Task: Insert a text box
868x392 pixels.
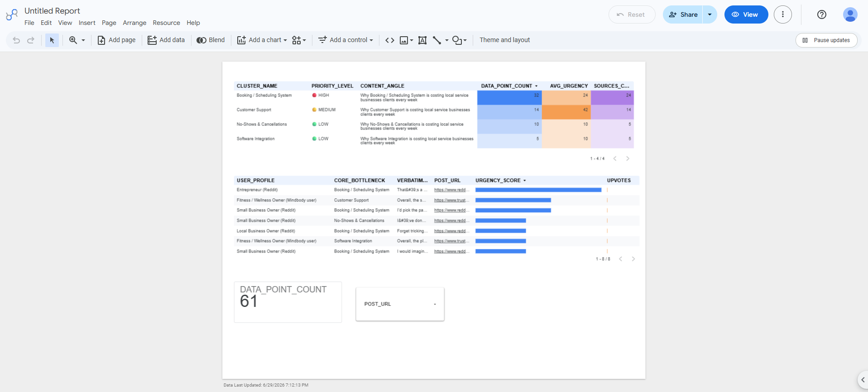Action: coord(422,40)
